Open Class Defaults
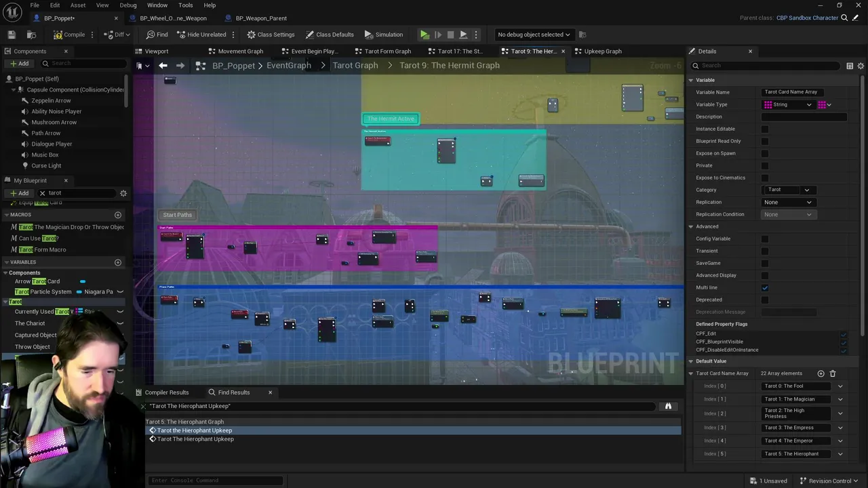 [330, 35]
